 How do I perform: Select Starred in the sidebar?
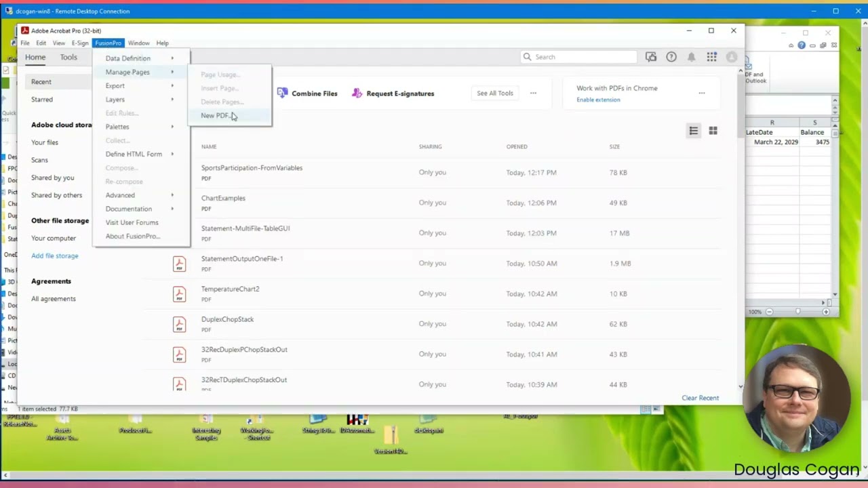coord(41,100)
